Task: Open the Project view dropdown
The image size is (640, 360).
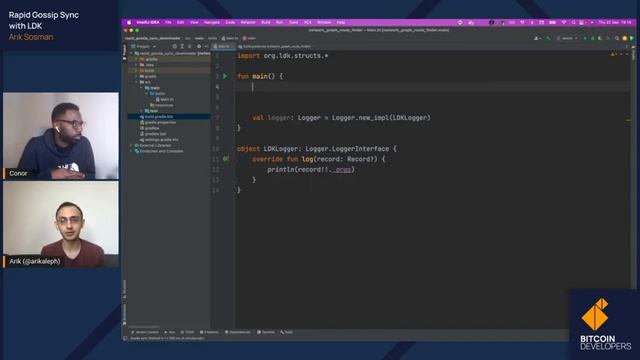Action: 144,47
